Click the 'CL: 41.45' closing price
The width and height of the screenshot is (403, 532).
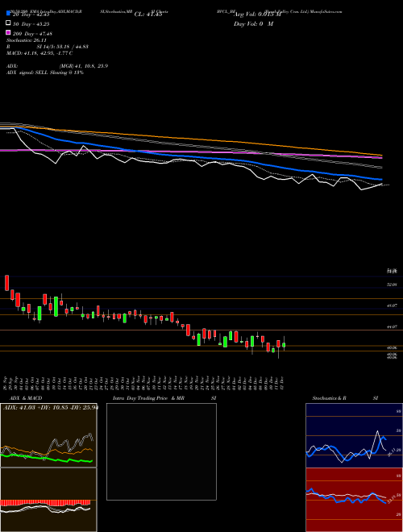tap(148, 15)
